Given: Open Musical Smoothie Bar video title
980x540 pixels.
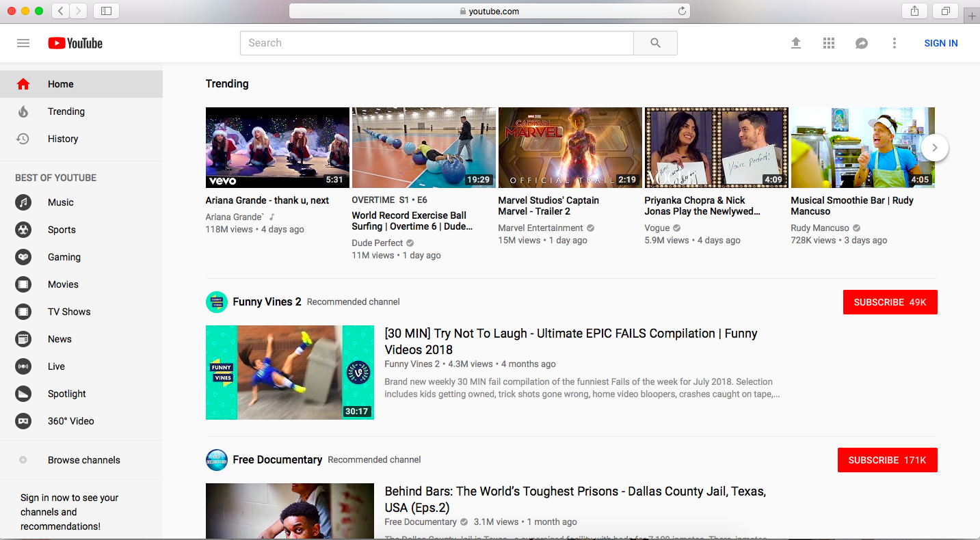Looking at the screenshot, I should (852, 206).
